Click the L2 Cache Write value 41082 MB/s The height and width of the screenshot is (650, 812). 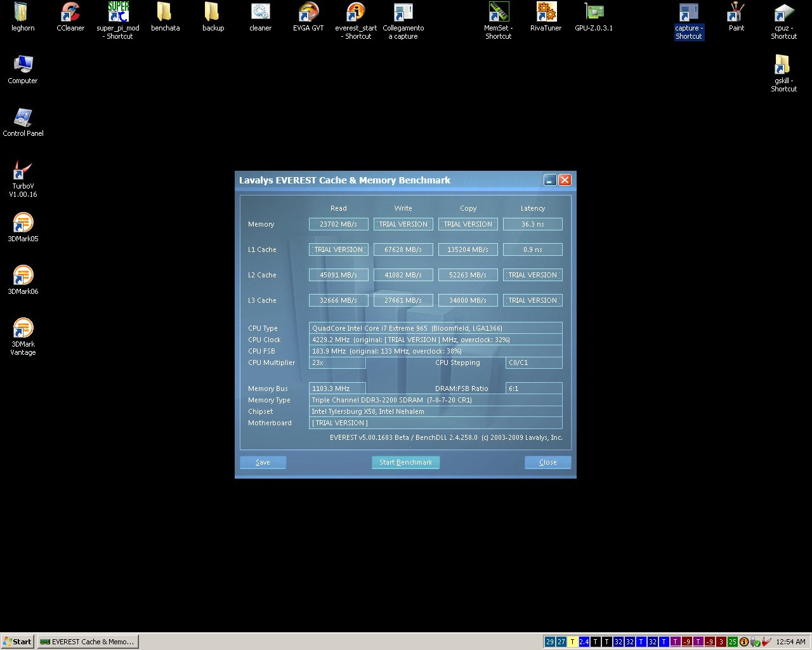pyautogui.click(x=403, y=275)
